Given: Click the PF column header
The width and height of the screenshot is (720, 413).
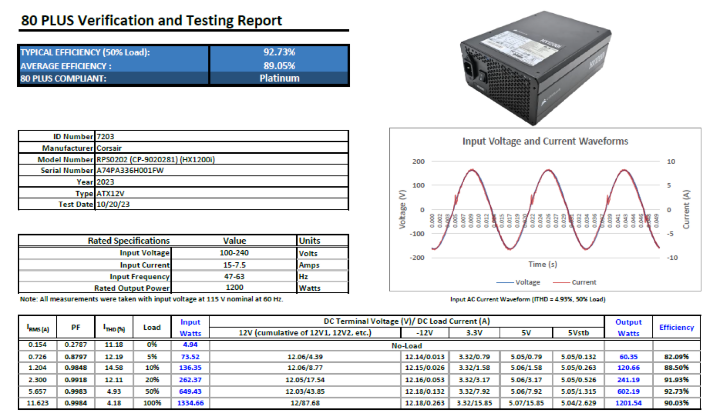Looking at the screenshot, I should tap(76, 327).
